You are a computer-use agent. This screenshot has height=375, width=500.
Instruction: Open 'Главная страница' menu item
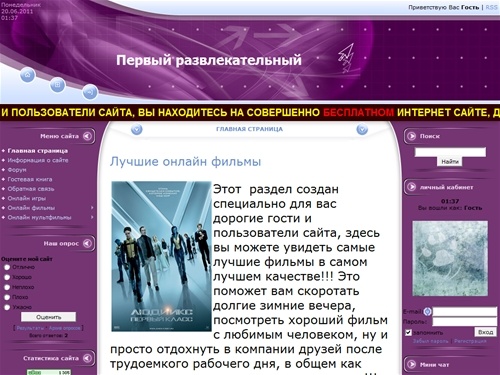tap(38, 151)
